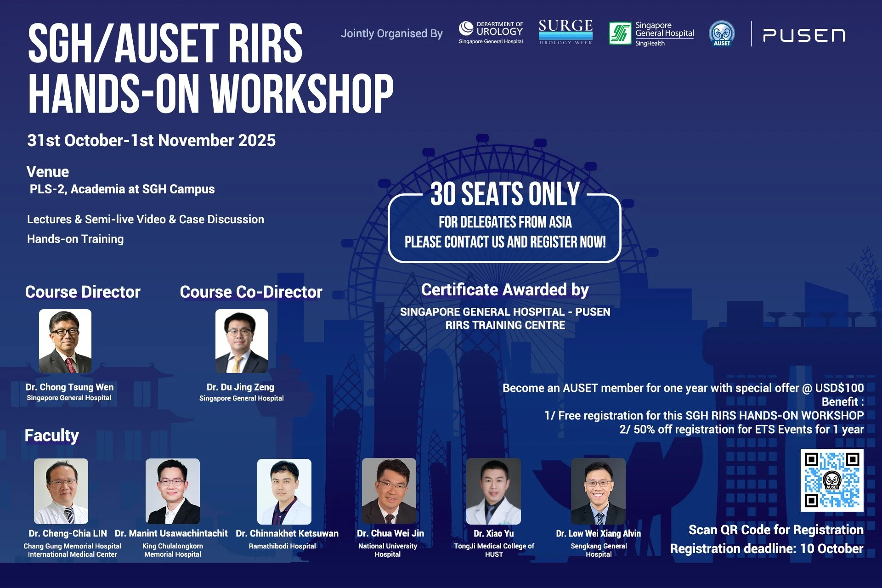Click 'Scan QR Code for Registration' text
Viewport: 882px width, 588px height.
click(x=776, y=530)
